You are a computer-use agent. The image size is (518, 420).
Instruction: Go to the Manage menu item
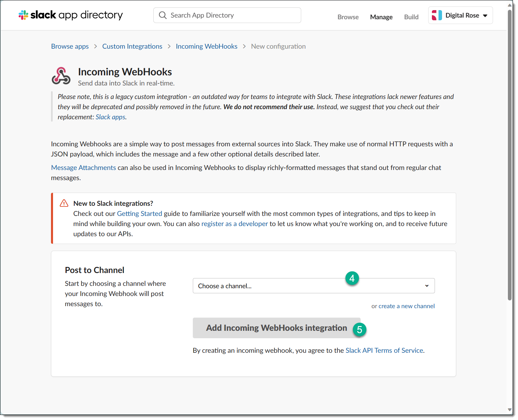click(381, 17)
